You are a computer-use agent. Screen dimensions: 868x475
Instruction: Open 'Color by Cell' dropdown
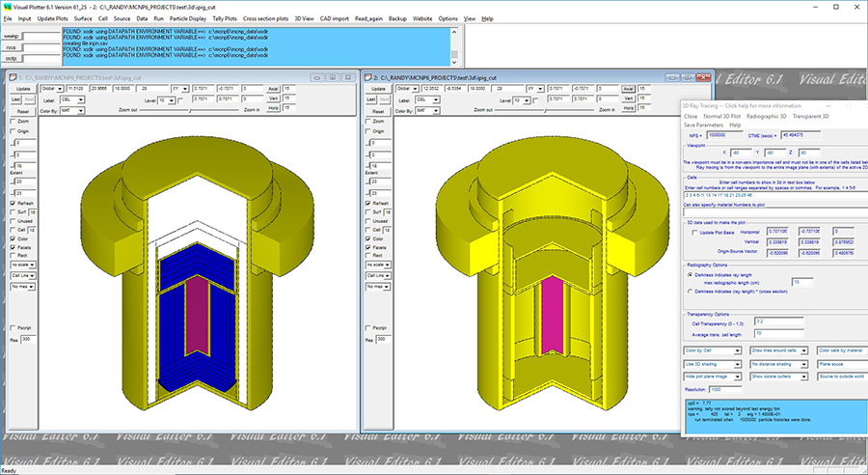713,350
